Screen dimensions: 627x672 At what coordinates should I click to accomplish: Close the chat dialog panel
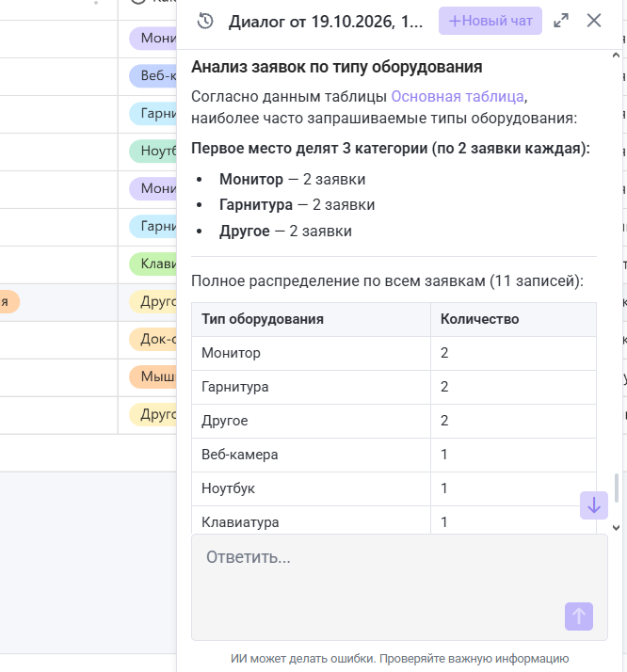[594, 20]
